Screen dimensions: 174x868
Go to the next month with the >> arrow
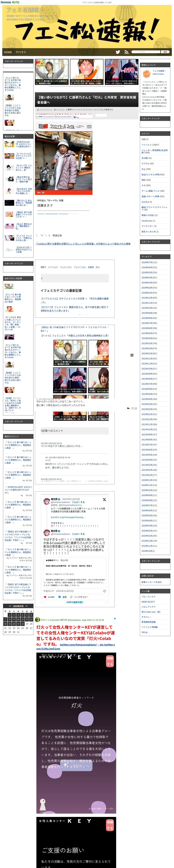click(x=26, y=606)
